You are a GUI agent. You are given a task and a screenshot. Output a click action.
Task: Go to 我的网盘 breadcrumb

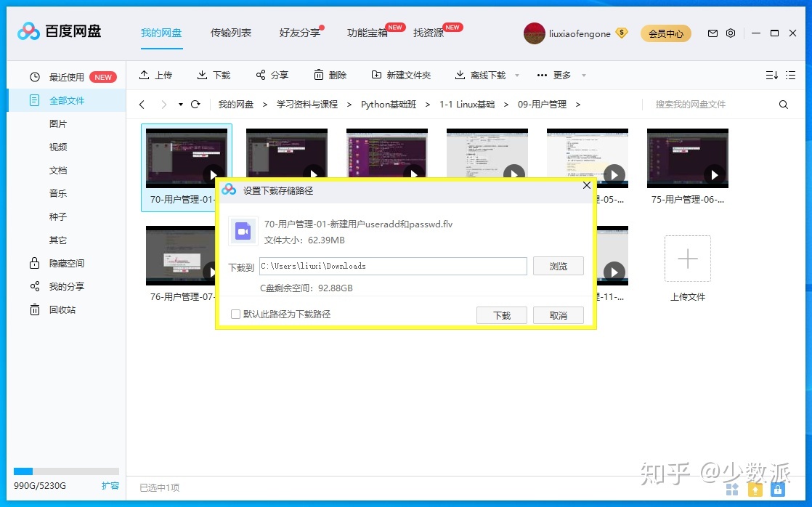[235, 104]
